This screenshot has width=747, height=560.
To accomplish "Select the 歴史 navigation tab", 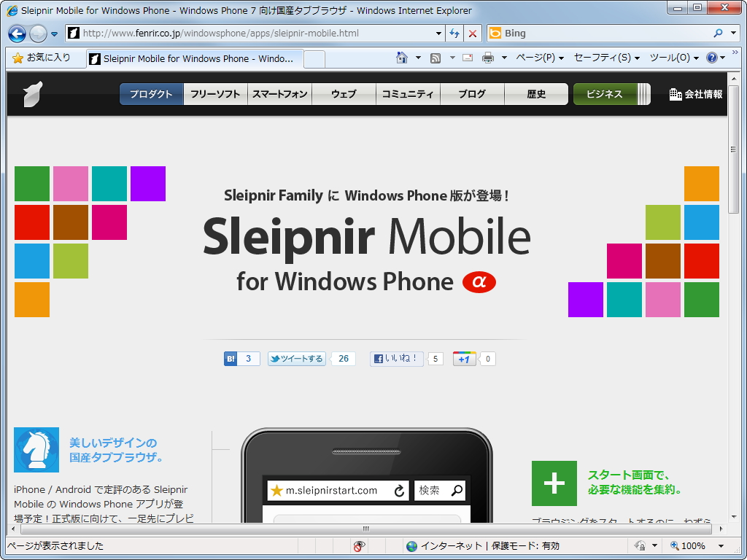I will 536,94.
